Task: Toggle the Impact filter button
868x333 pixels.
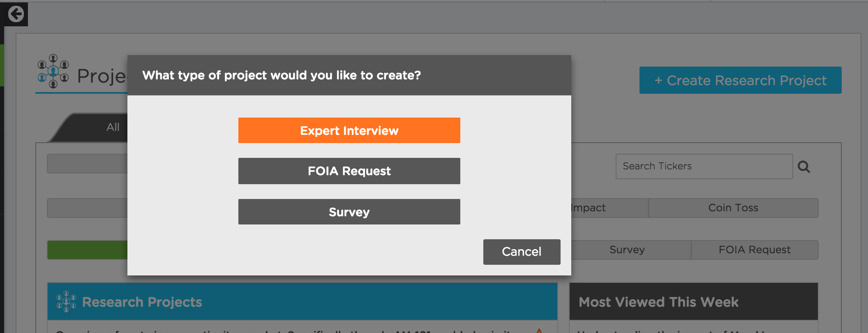Action: [608, 208]
